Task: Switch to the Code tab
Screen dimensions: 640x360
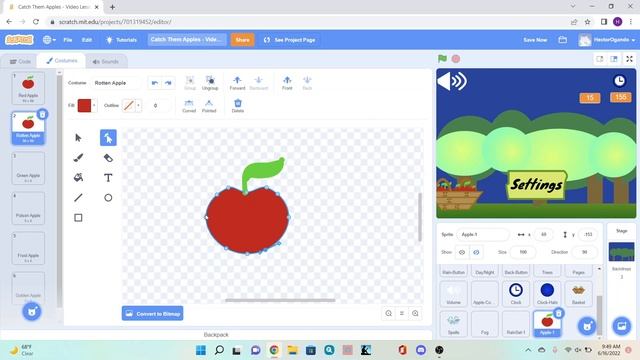Action: click(x=20, y=62)
